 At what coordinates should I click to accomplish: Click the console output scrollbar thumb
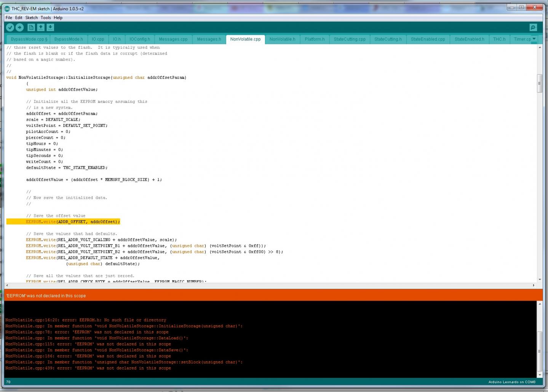click(540, 350)
